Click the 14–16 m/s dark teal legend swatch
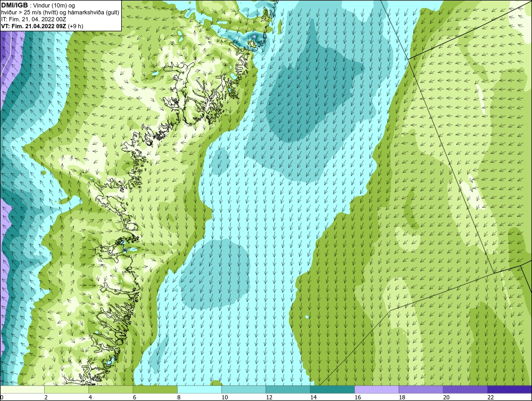This screenshot has height=401, width=532. point(332,389)
